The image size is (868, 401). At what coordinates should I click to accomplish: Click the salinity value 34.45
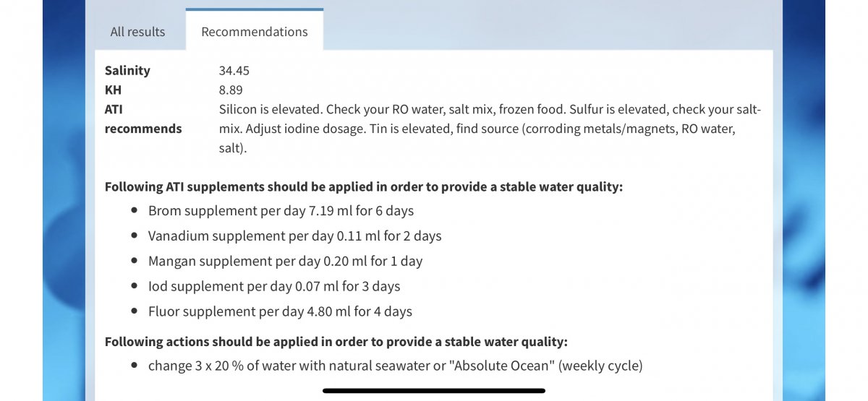click(234, 70)
